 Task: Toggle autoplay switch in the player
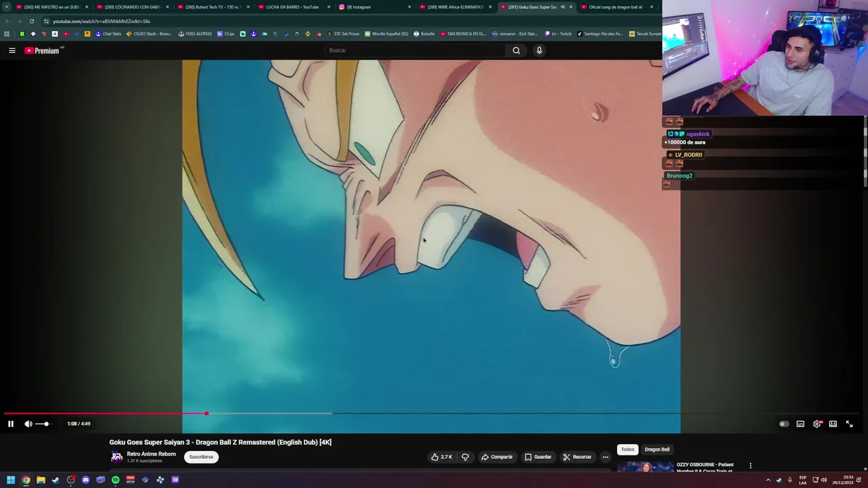tap(784, 424)
